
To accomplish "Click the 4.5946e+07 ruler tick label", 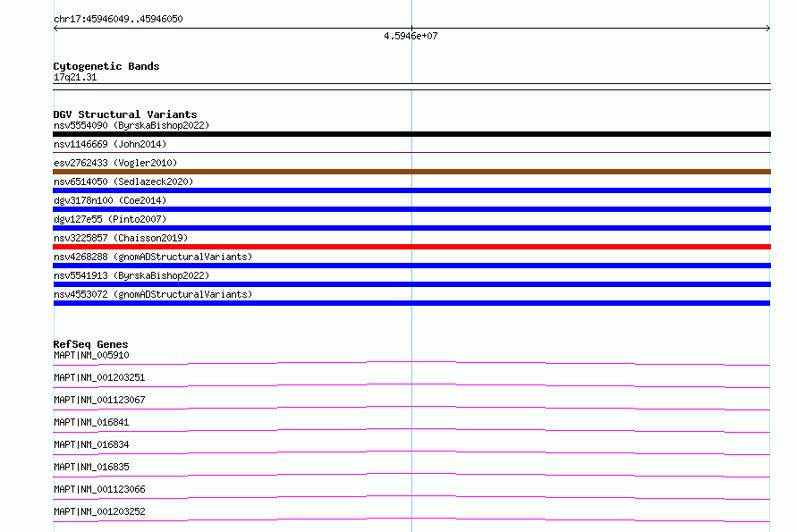I will click(411, 36).
